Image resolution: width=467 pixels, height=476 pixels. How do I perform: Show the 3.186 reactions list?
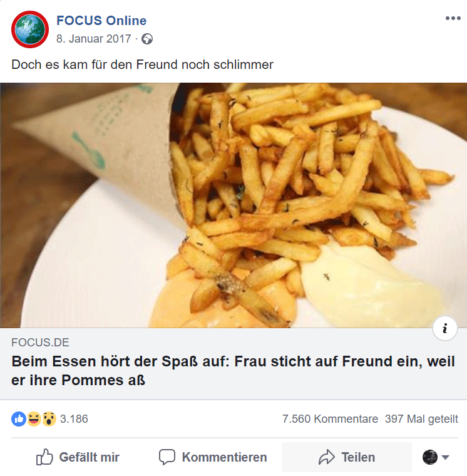click(74, 419)
